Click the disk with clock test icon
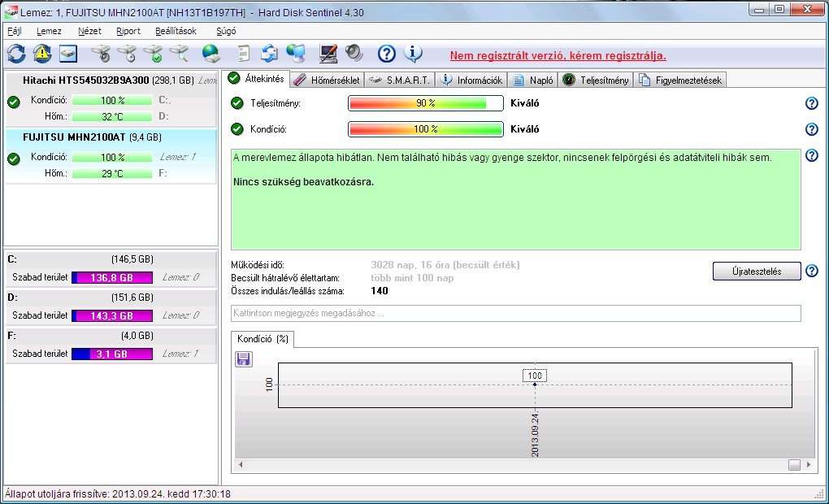 coord(127,54)
